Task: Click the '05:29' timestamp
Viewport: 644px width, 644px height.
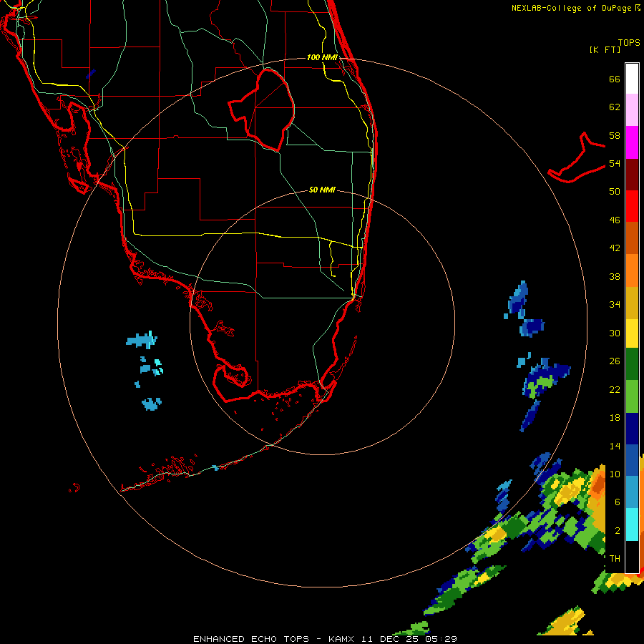Action: pos(441,639)
